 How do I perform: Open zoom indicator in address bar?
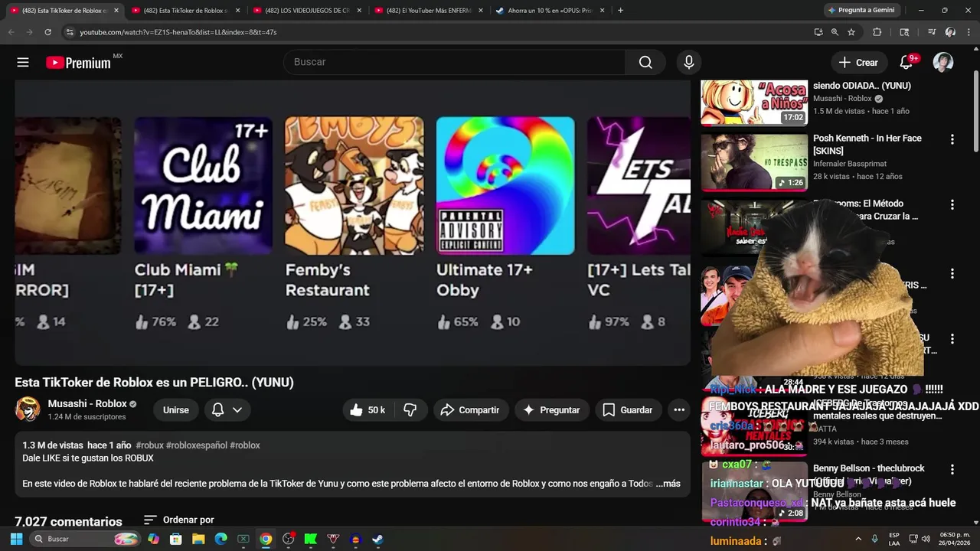click(x=835, y=32)
